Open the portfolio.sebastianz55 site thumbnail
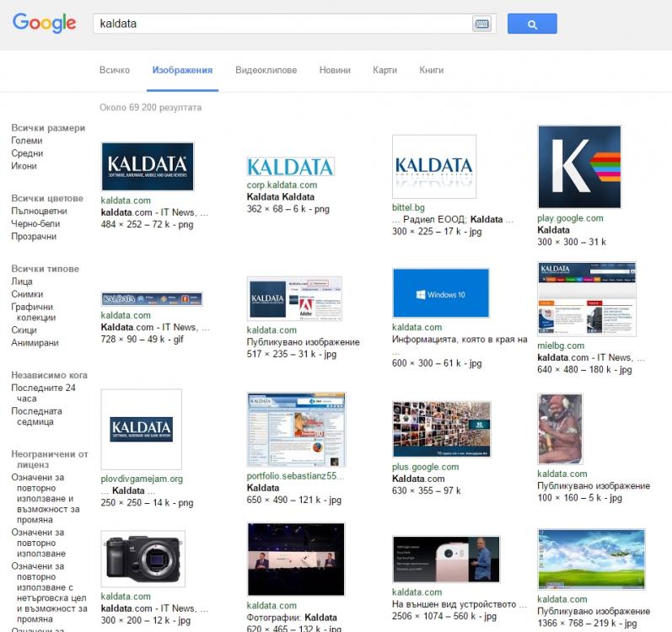672x632 pixels. (296, 430)
